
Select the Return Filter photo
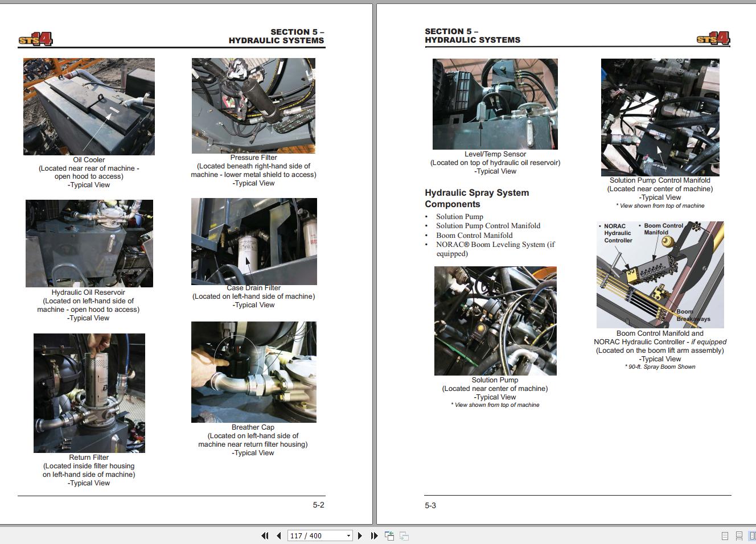[88, 392]
